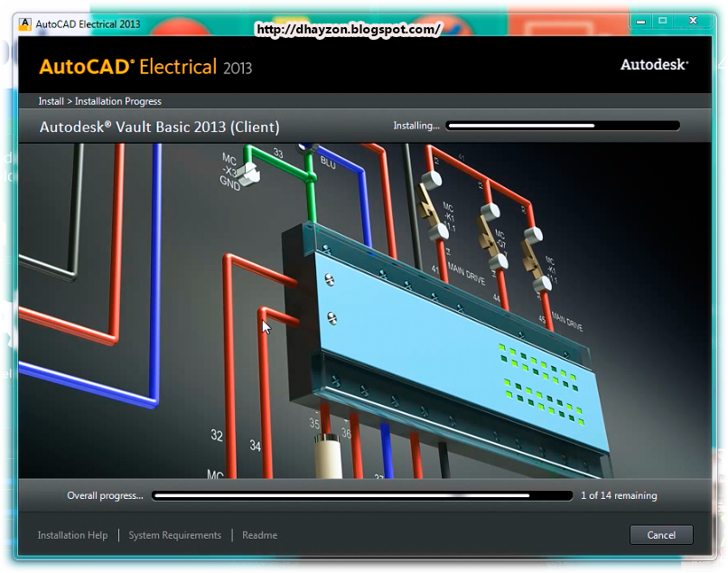Click the 1 of 14 remaining status text
728x573 pixels.
pyautogui.click(x=618, y=495)
